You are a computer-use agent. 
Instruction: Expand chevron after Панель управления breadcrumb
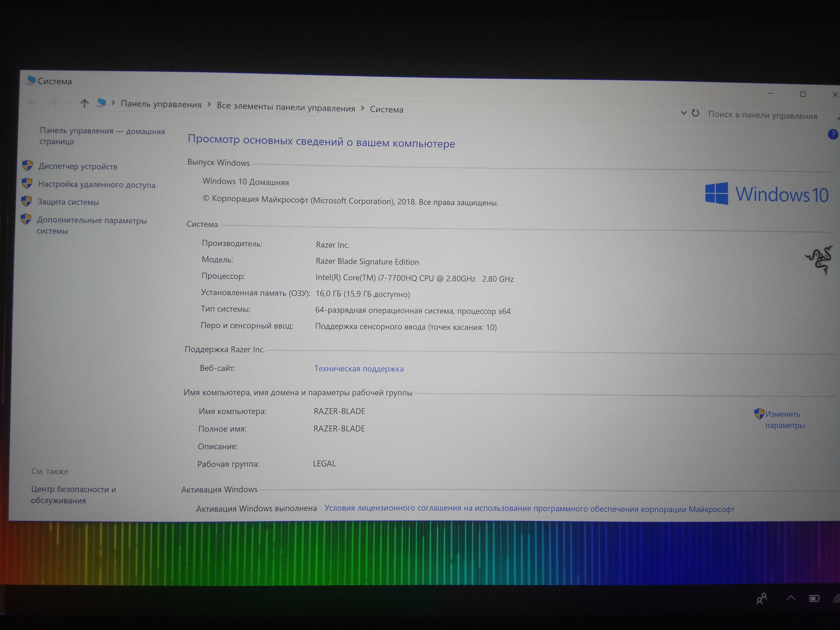tap(209, 104)
